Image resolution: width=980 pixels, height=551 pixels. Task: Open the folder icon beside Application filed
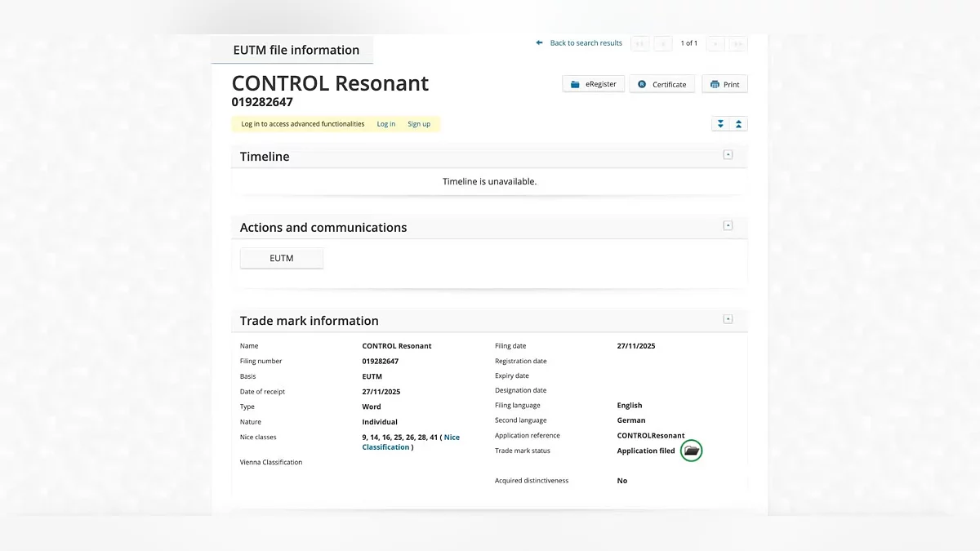692,451
